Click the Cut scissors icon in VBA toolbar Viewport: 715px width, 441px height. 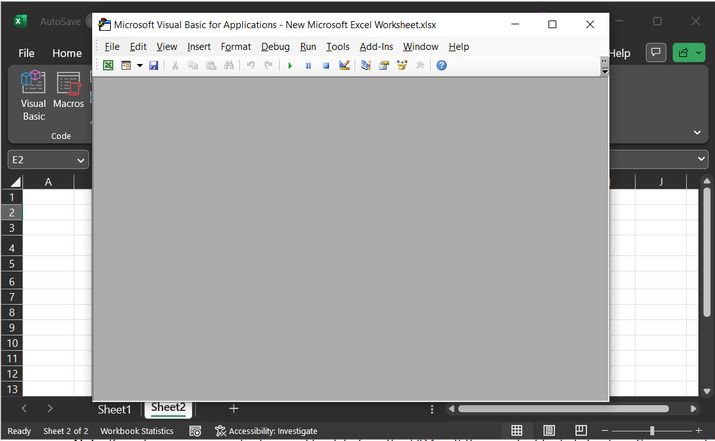(x=175, y=65)
